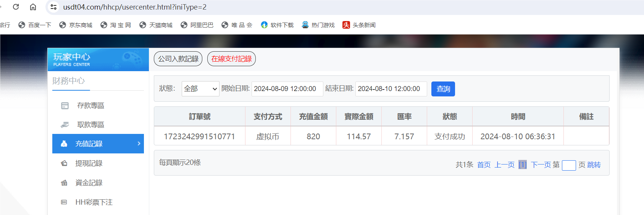Click the 玩家中心 gamepad banner graphic

(132, 59)
